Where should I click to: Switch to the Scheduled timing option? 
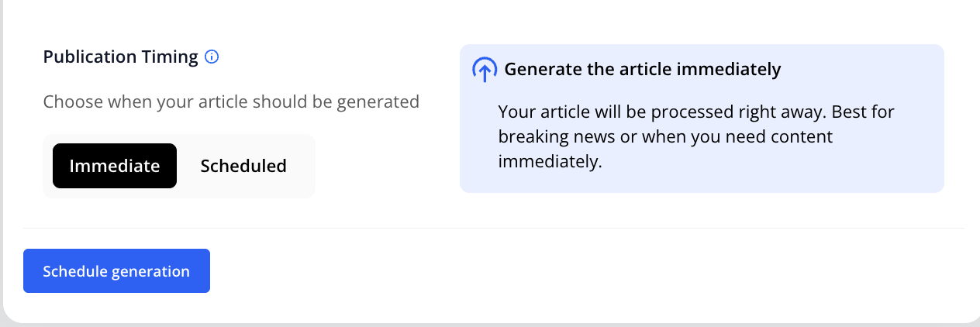click(243, 166)
